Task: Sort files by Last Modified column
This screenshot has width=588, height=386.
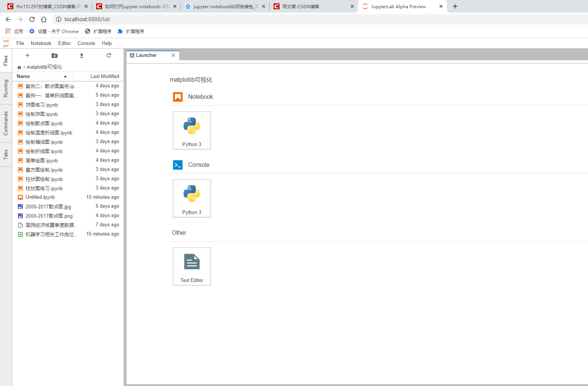Action: pos(98,76)
